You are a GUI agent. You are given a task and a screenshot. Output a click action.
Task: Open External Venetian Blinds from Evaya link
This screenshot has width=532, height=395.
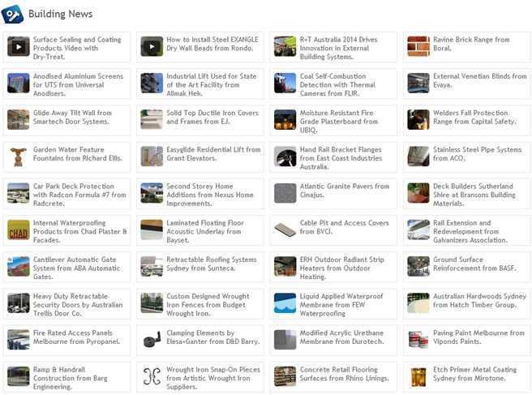pos(480,80)
